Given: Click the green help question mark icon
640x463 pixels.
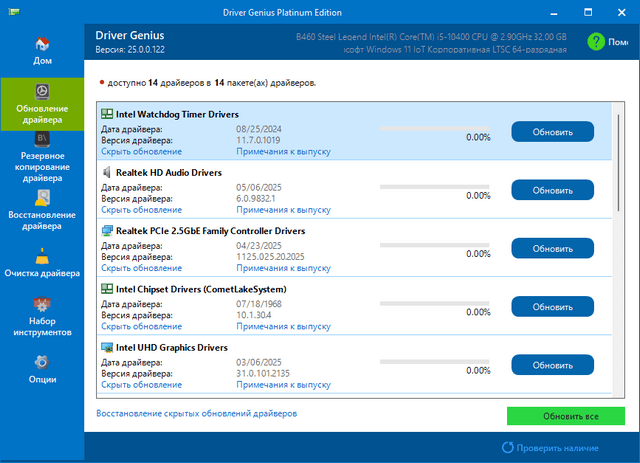Looking at the screenshot, I should (x=597, y=41).
